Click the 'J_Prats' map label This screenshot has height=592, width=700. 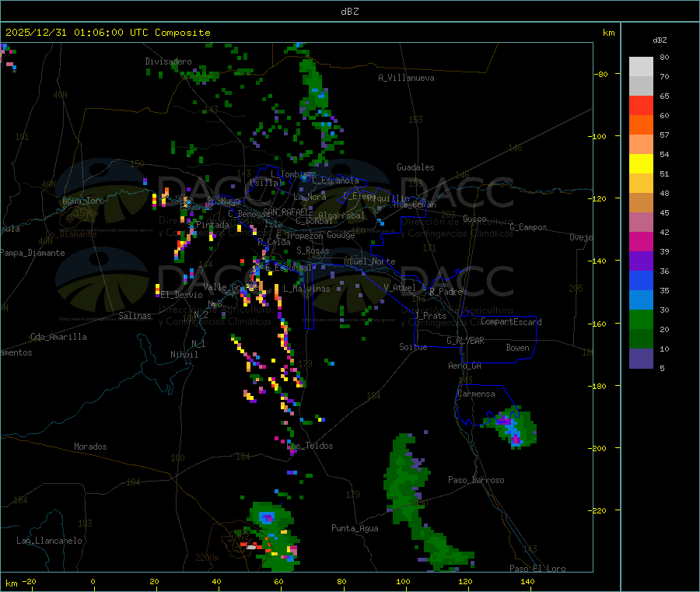pos(430,316)
